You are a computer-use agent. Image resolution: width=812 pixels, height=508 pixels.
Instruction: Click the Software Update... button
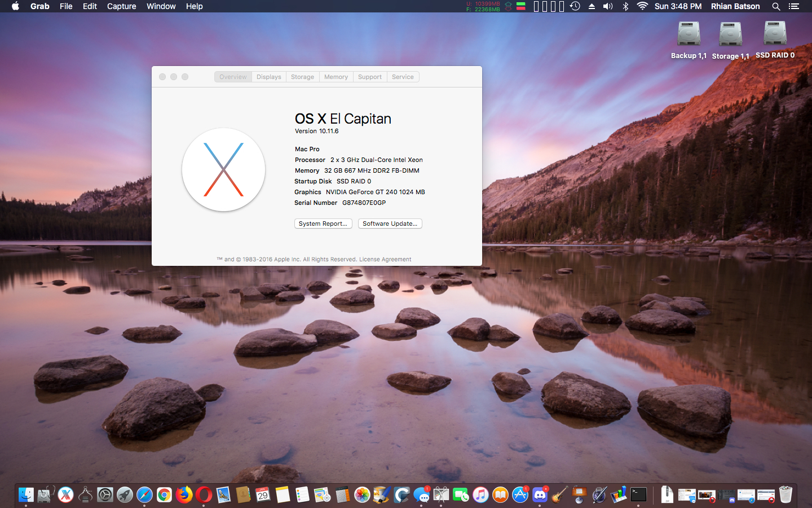click(390, 224)
